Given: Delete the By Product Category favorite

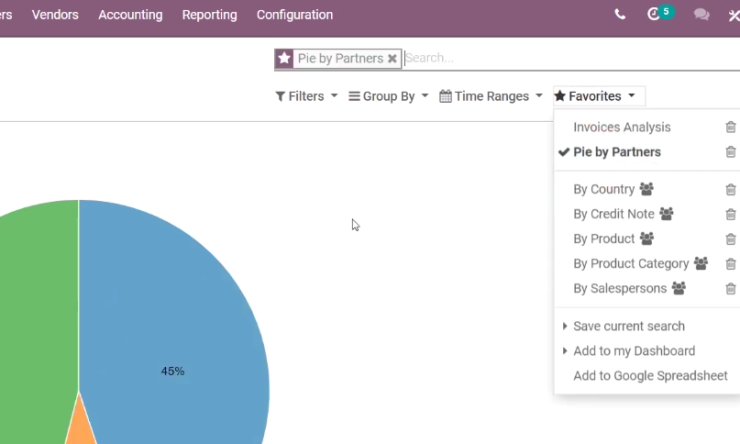Looking at the screenshot, I should click(731, 264).
